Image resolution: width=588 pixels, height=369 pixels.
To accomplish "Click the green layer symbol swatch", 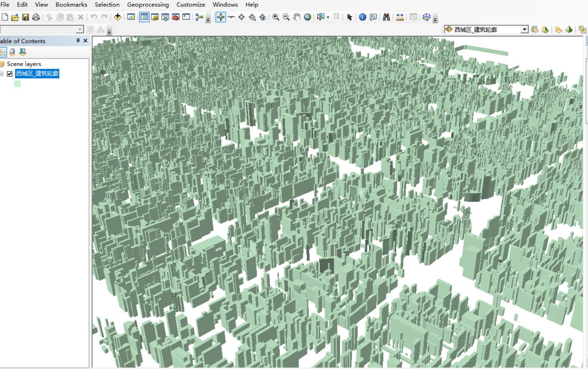I will [x=17, y=84].
